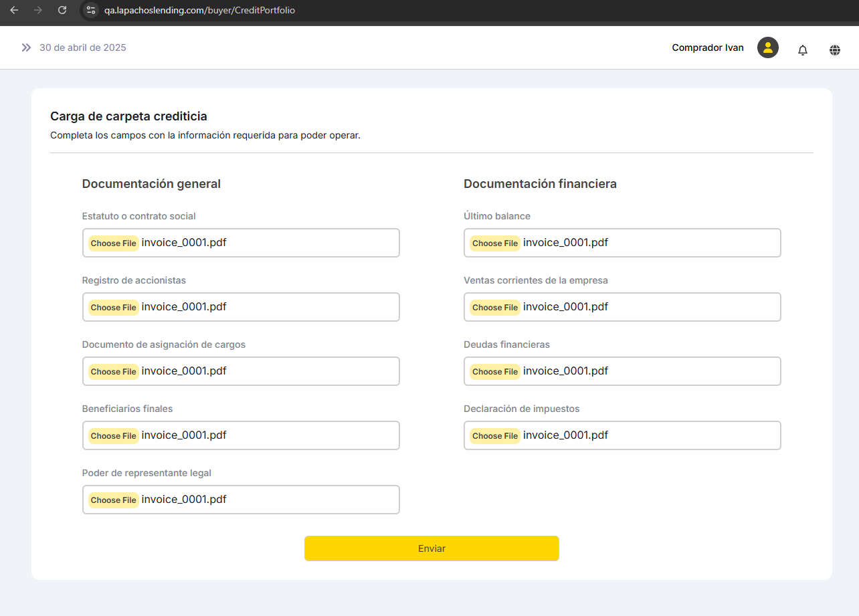Click the globe language icon
The width and height of the screenshot is (859, 616).
click(834, 50)
